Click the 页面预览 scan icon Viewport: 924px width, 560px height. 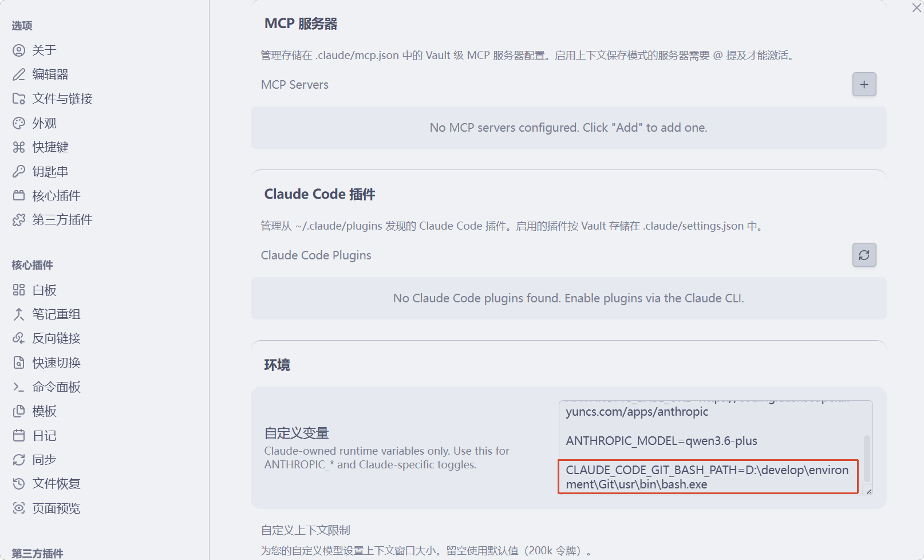pos(19,508)
